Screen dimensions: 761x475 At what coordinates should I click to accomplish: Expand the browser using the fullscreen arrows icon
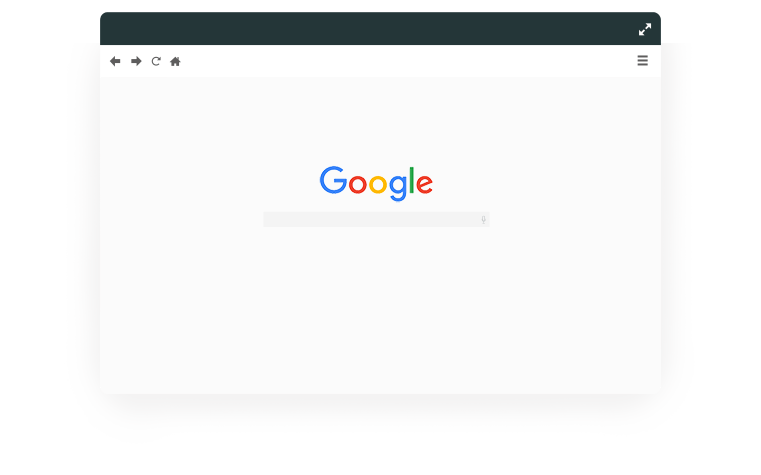[x=645, y=30]
